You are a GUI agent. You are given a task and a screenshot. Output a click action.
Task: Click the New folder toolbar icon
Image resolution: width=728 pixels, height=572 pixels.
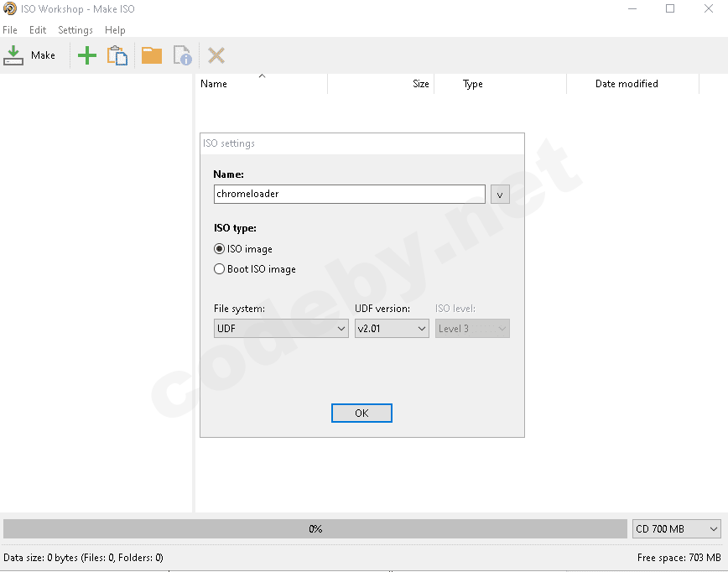[x=152, y=55]
